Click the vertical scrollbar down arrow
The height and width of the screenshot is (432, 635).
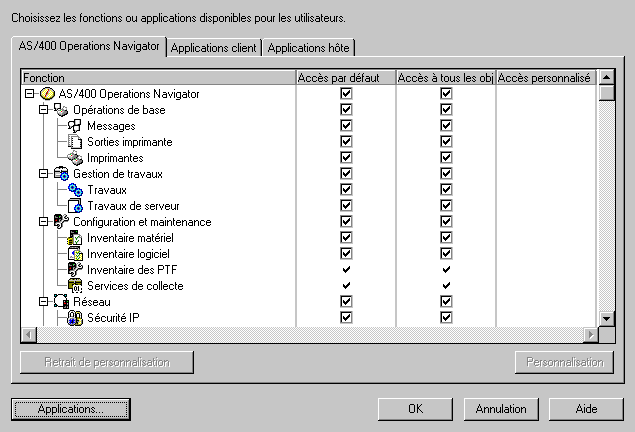tap(606, 319)
